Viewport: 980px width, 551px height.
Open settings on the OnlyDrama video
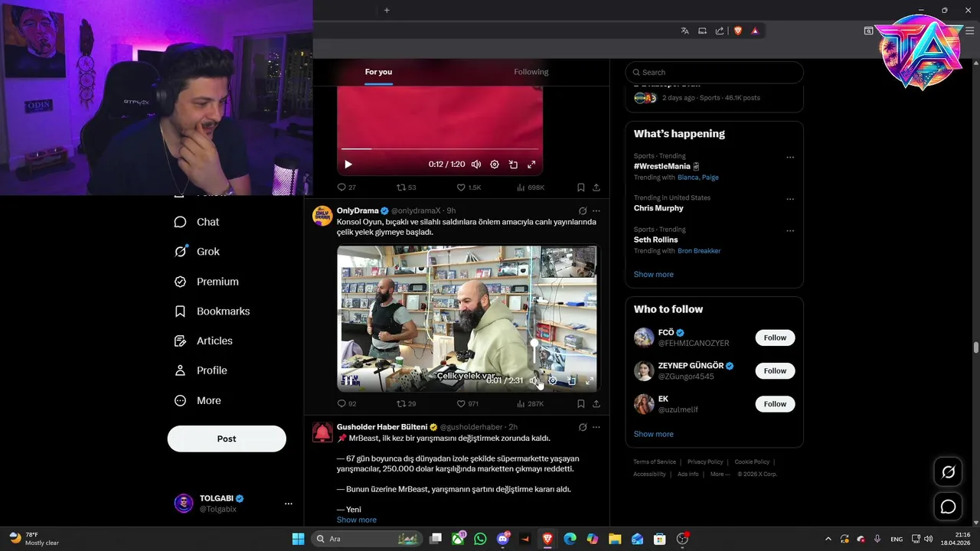click(553, 380)
